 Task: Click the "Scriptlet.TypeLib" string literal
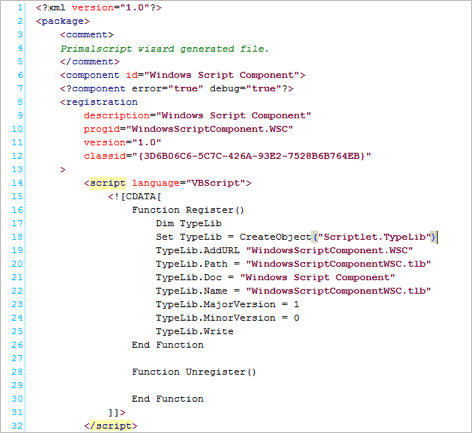tap(373, 237)
